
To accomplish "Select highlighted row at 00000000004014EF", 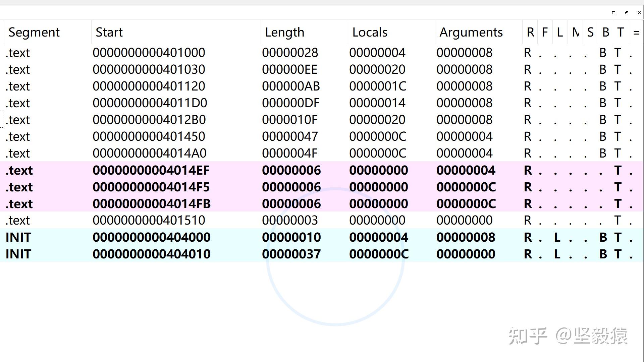I will pyautogui.click(x=151, y=170).
